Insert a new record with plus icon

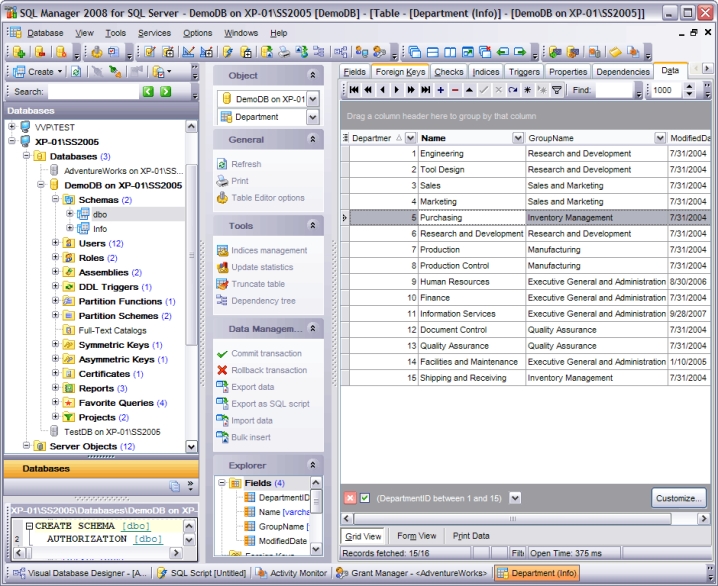point(441,90)
